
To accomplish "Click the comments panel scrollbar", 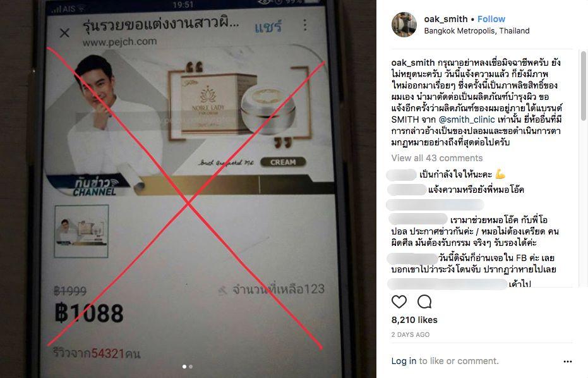I will coord(583,87).
